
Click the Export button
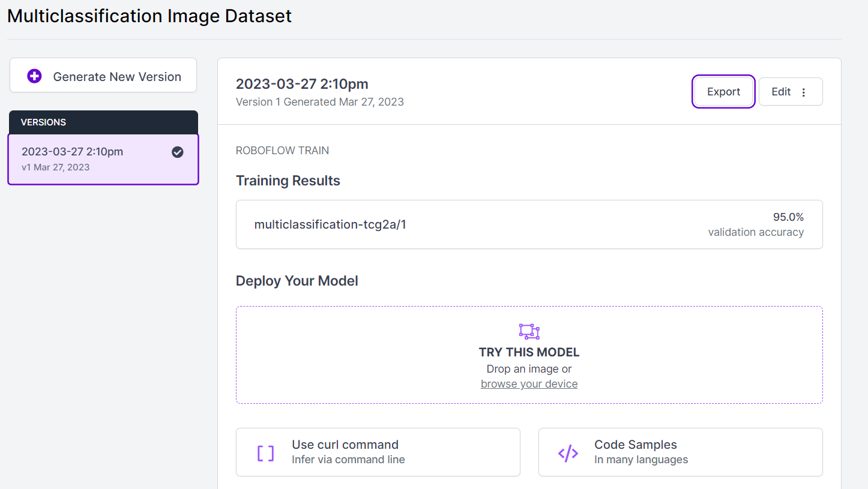click(723, 91)
